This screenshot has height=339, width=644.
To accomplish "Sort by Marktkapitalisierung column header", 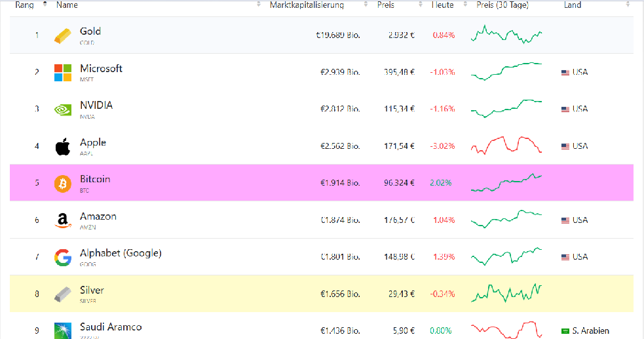I will (x=307, y=5).
